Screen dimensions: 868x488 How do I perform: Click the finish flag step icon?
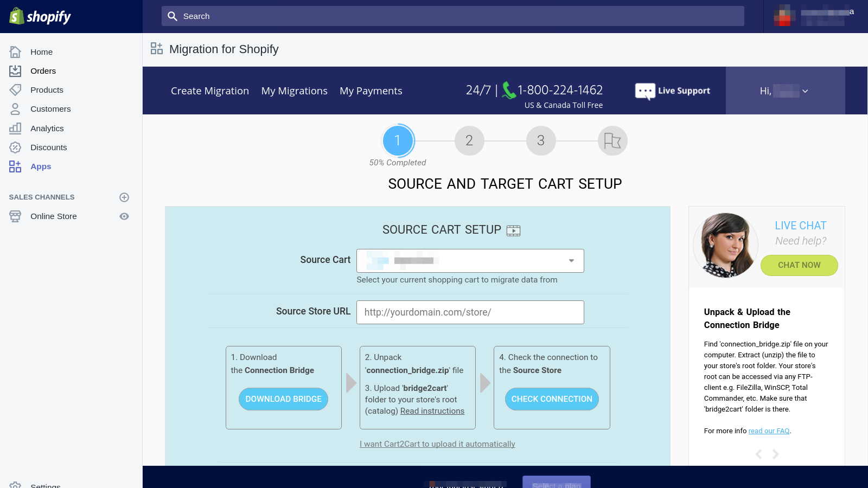tap(612, 141)
